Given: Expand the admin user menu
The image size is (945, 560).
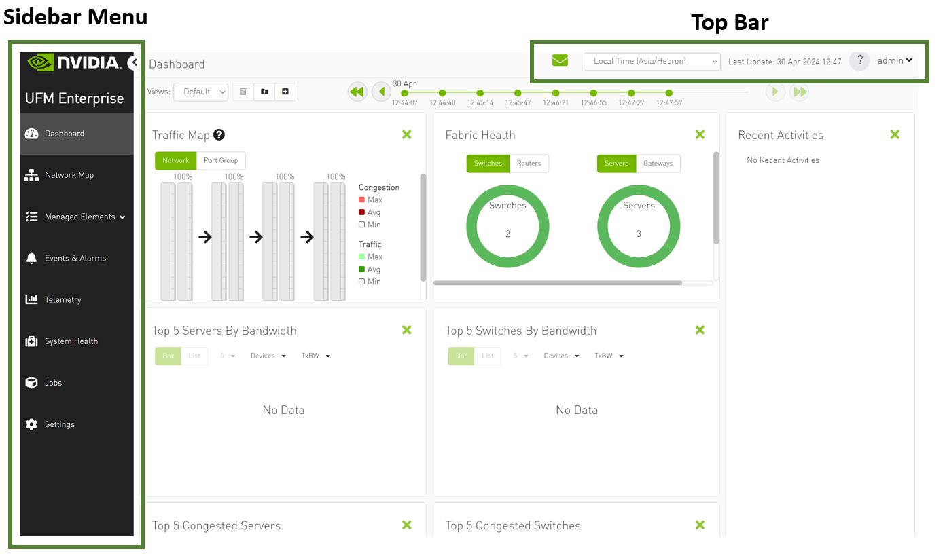Looking at the screenshot, I should tap(894, 60).
